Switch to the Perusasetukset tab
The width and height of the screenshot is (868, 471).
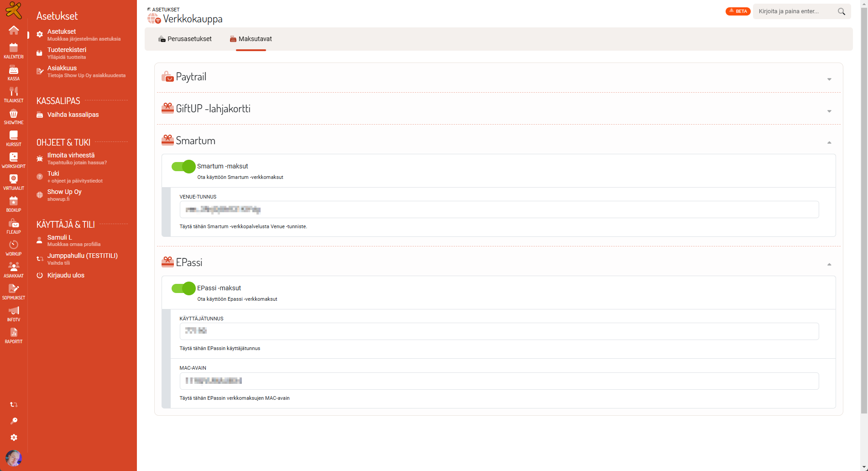click(x=185, y=39)
